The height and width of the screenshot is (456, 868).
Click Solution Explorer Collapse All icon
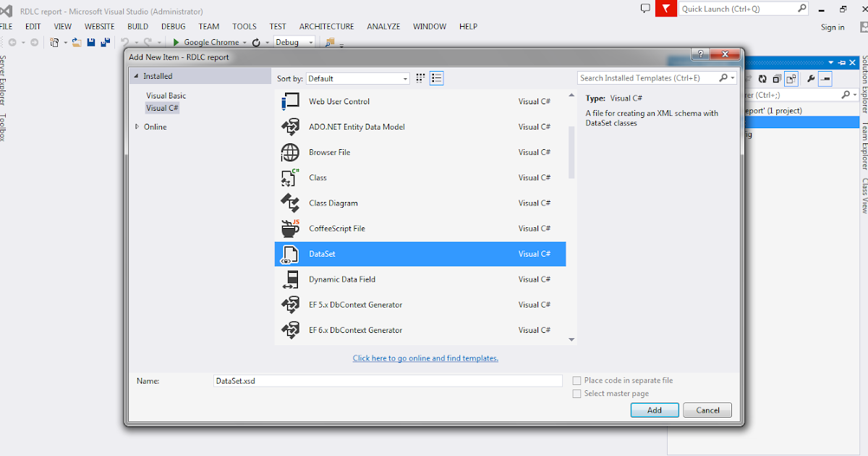(x=777, y=79)
